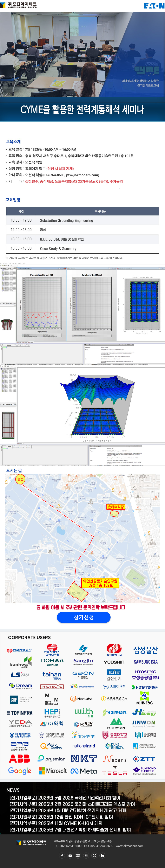
Task: Click the EATON logo in the header
Action: (x=154, y=5)
